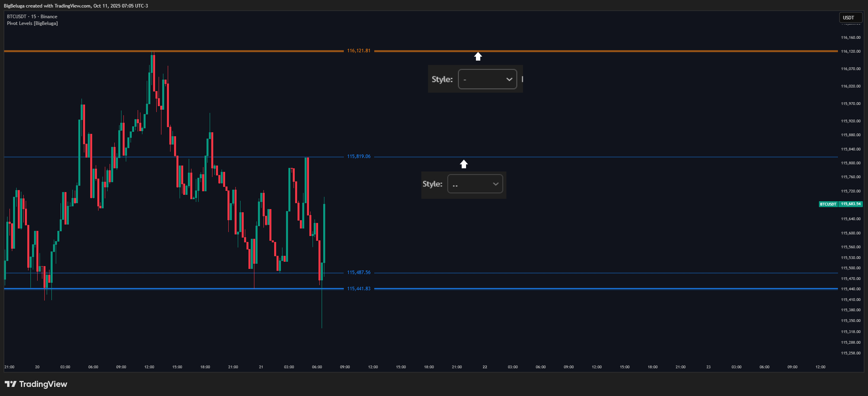The width and height of the screenshot is (868, 396).
Task: Click the 115,500.00 price axis label
Action: coord(851,268)
